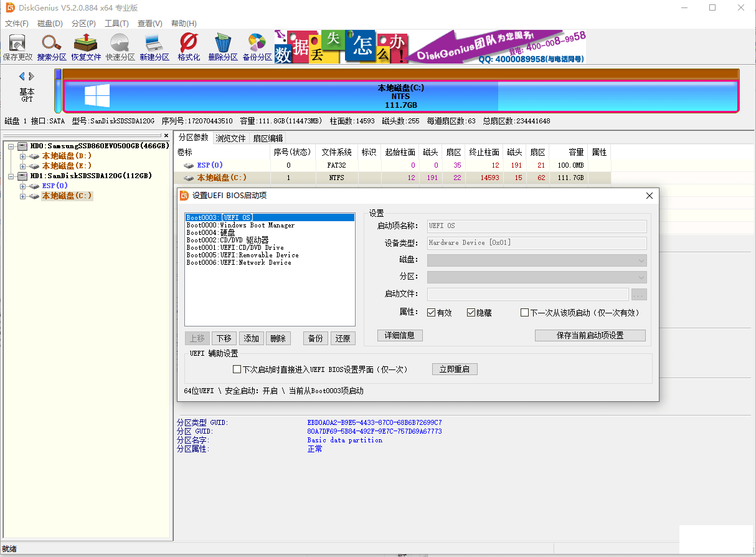
Task: Go to previous disk using left arrow
Action: coord(22,76)
